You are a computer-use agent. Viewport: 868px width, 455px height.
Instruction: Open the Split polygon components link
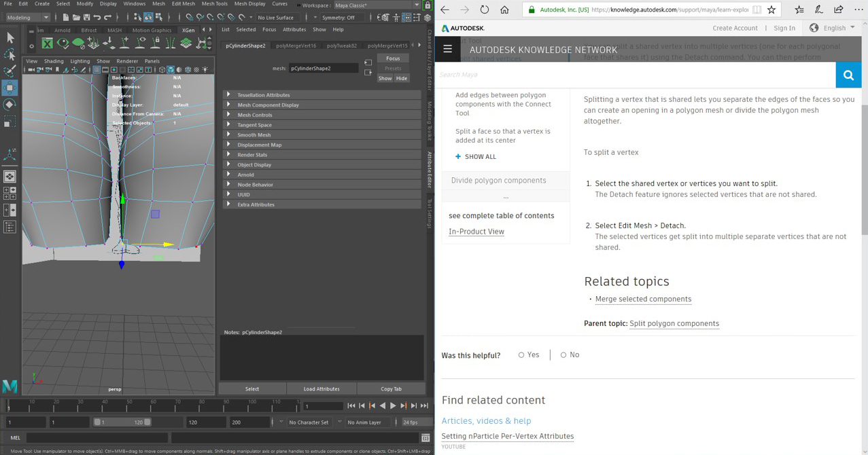coord(674,323)
